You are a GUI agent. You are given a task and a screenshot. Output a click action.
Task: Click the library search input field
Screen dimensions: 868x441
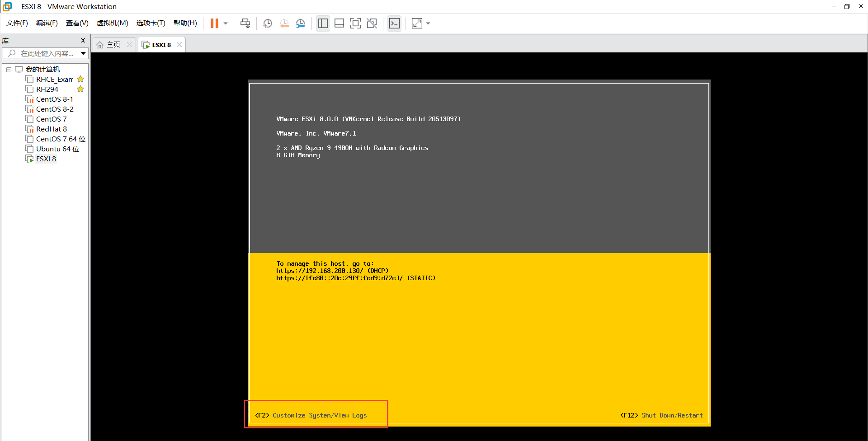click(x=45, y=53)
